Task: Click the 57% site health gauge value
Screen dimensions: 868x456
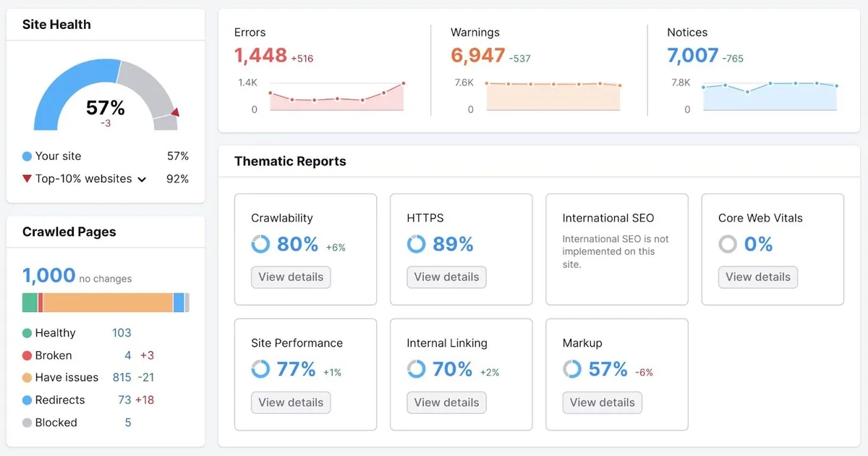Action: pos(106,109)
